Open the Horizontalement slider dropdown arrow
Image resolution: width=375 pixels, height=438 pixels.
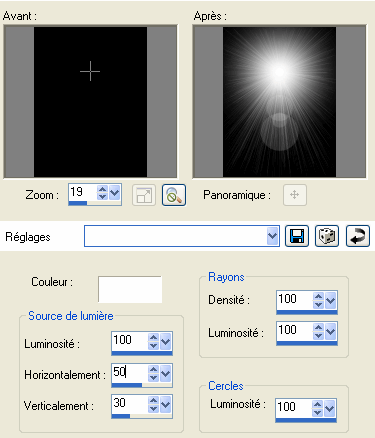[x=165, y=374]
